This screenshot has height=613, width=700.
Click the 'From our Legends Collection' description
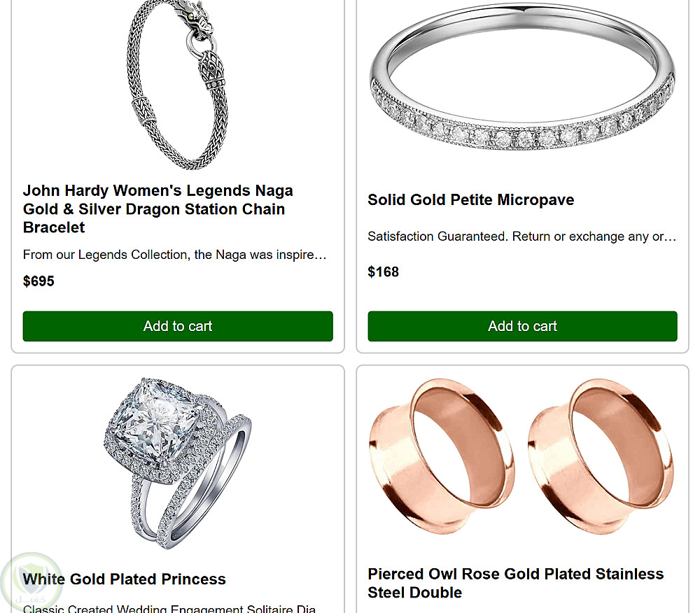[x=175, y=255]
